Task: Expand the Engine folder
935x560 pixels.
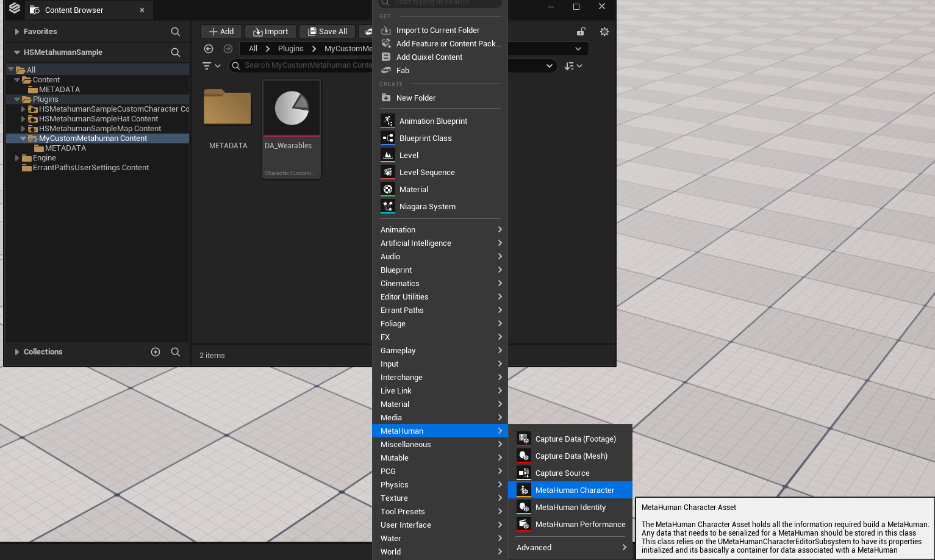Action: click(x=17, y=158)
